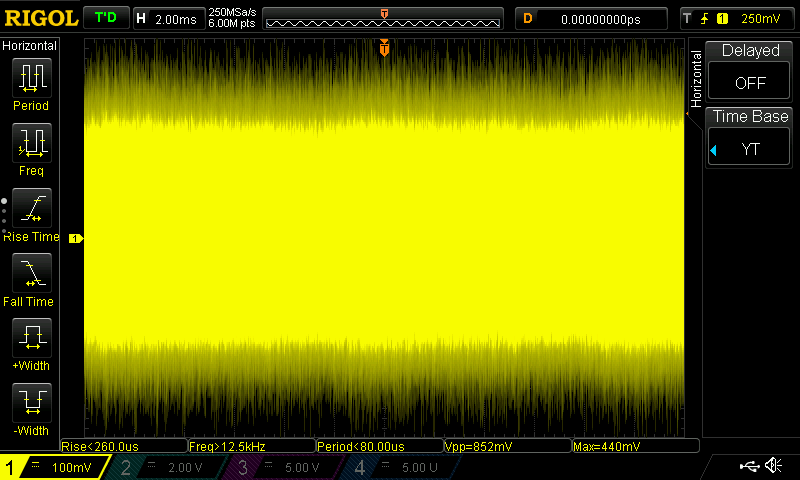Click the USB connection status icon
800x480 pixels.
click(x=750, y=466)
